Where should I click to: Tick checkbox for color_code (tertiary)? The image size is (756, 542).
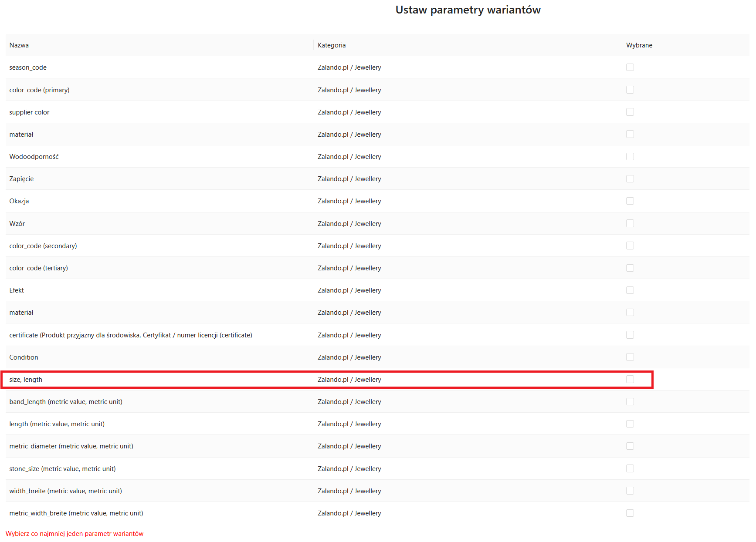[x=630, y=268]
